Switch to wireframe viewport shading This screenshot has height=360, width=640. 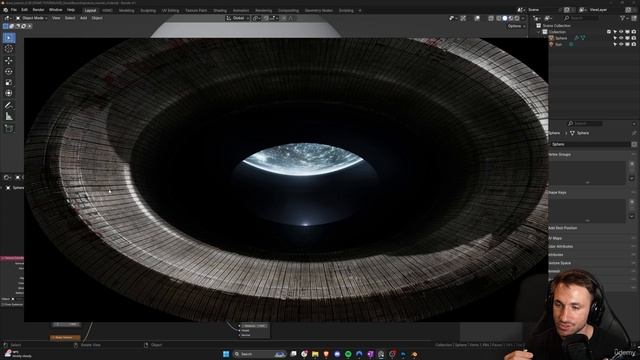(x=499, y=18)
